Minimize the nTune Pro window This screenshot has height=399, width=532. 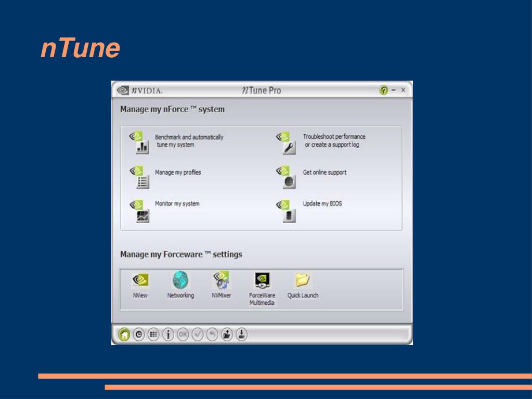point(394,90)
